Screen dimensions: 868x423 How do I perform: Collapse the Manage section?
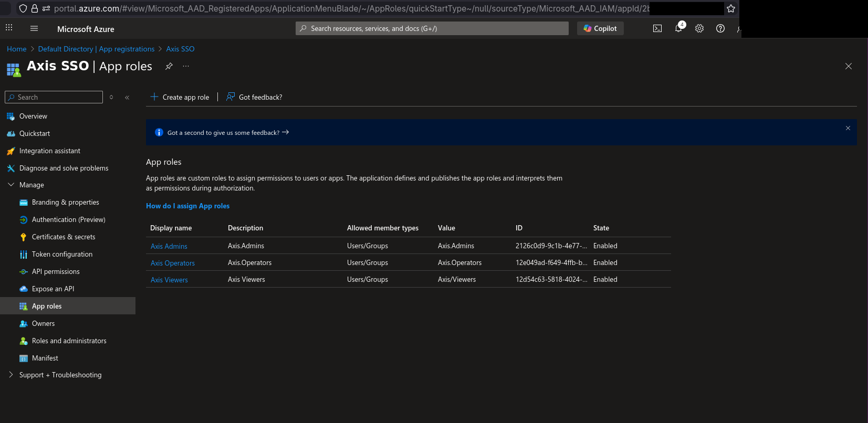point(11,185)
